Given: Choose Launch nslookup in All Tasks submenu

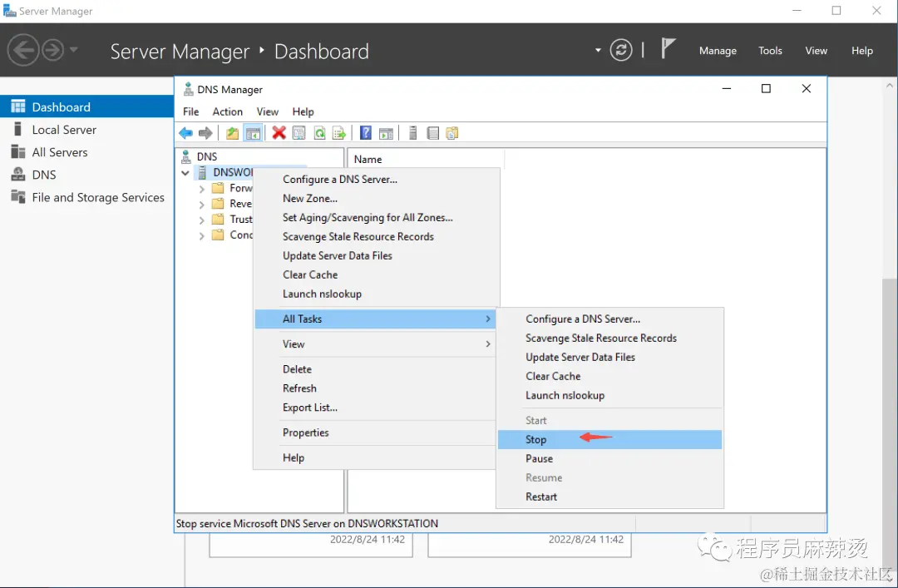Looking at the screenshot, I should (609, 395).
